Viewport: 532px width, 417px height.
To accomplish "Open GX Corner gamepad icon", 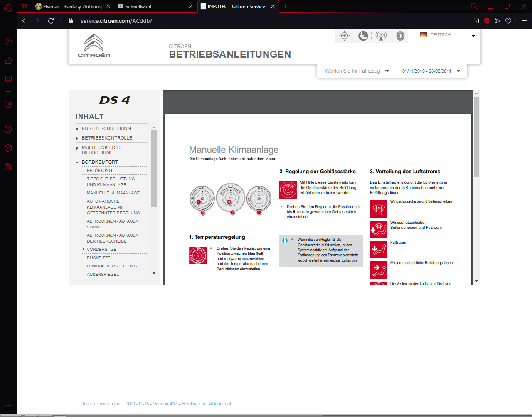I will tap(25, 6).
